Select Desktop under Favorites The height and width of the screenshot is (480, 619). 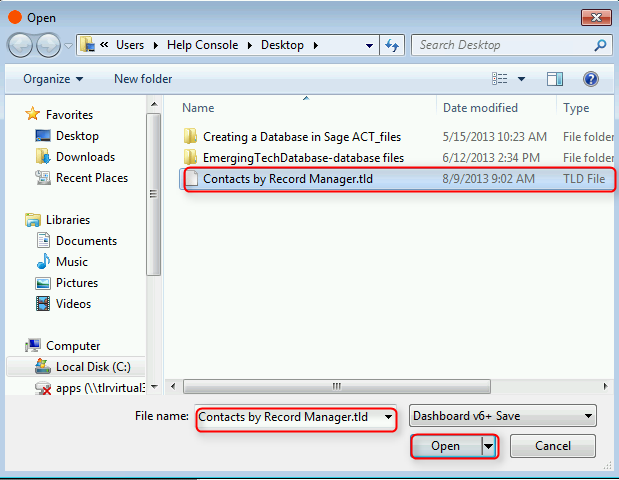[x=77, y=136]
